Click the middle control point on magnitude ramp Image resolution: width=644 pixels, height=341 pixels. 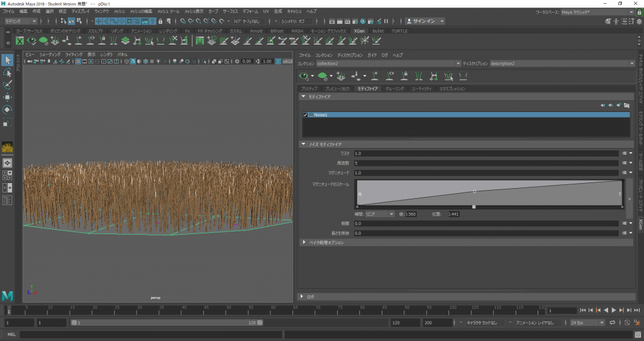click(474, 191)
